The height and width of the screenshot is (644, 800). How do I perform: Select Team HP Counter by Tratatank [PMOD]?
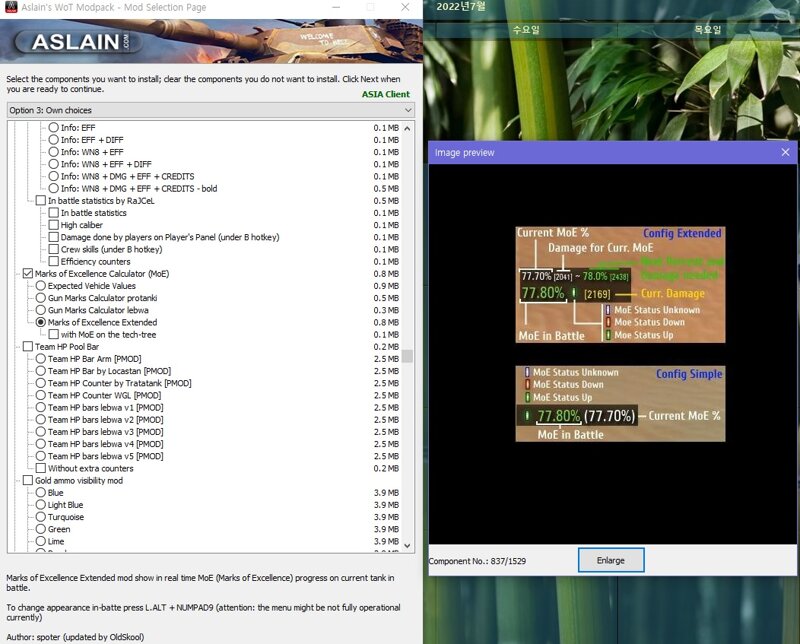[41, 383]
